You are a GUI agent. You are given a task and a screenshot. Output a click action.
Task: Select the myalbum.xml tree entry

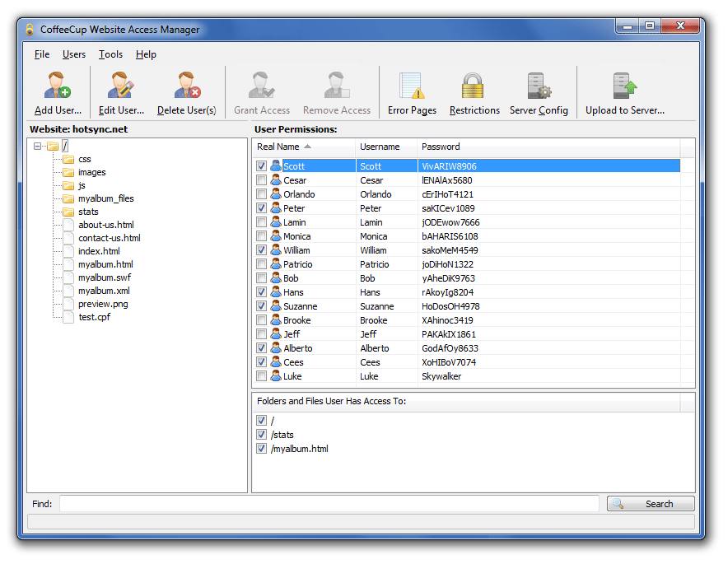[104, 291]
